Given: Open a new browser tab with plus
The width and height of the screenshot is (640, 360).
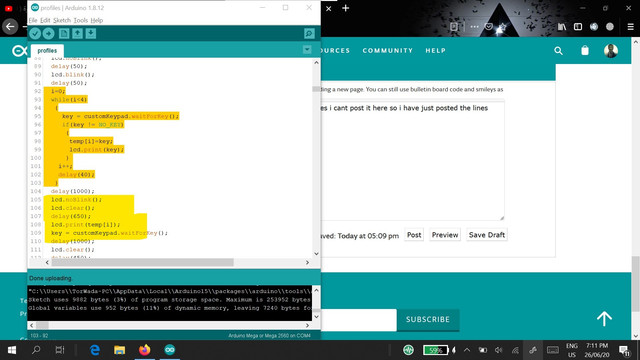Looking at the screenshot, I should click(x=346, y=8).
